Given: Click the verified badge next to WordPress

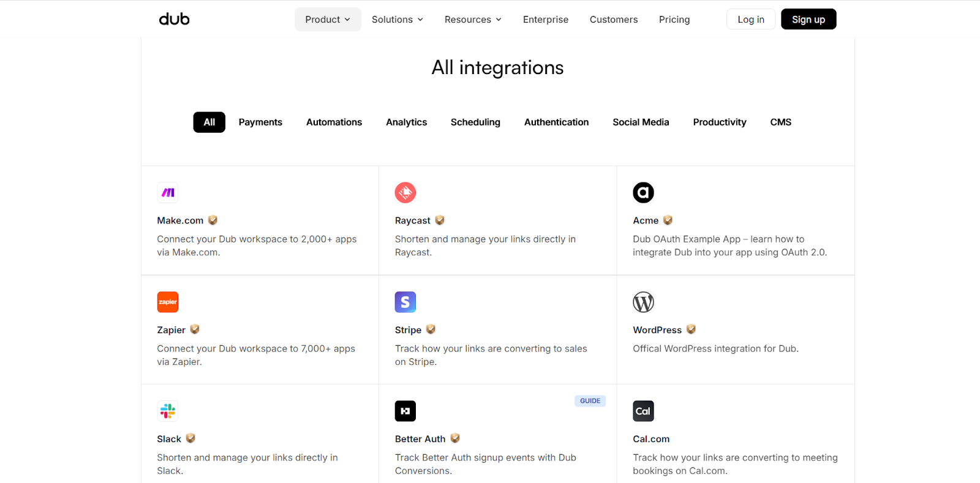Looking at the screenshot, I should (x=691, y=329).
